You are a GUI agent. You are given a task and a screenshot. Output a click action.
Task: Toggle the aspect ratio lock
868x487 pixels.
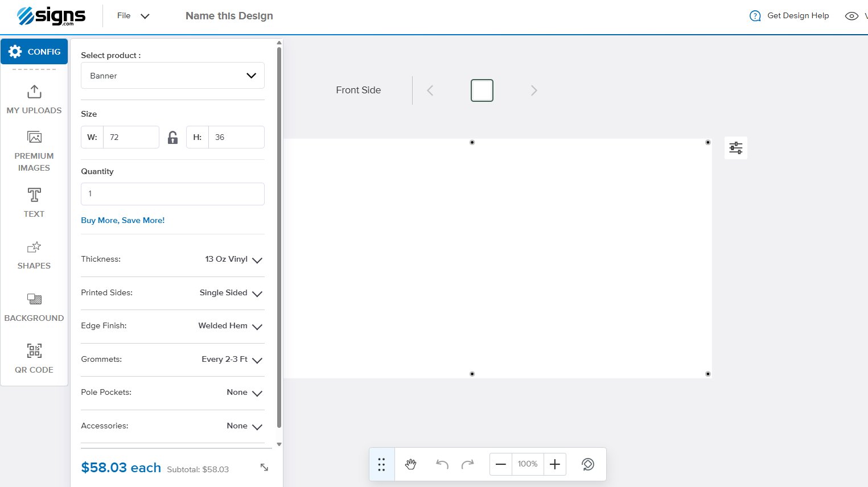point(172,137)
